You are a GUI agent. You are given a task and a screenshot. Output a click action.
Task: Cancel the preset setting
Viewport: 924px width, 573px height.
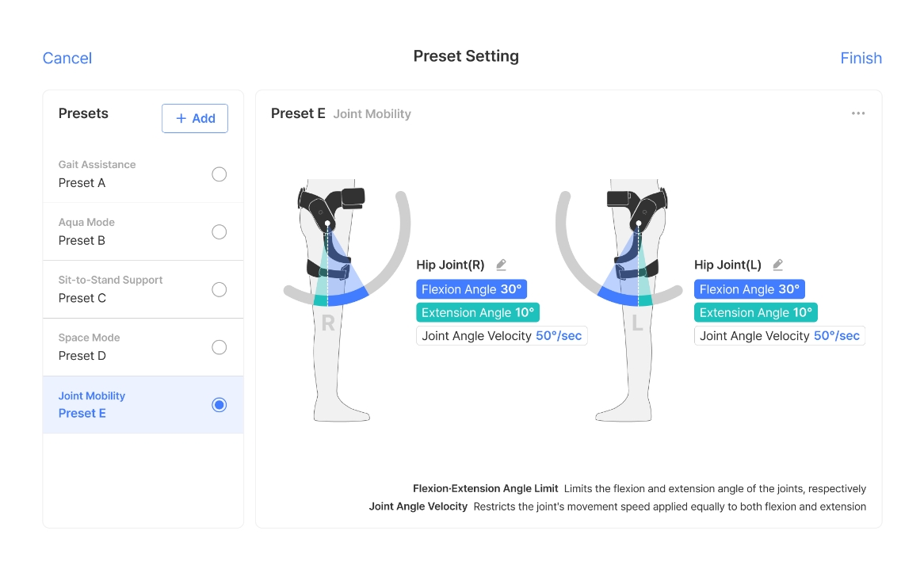[x=67, y=58]
